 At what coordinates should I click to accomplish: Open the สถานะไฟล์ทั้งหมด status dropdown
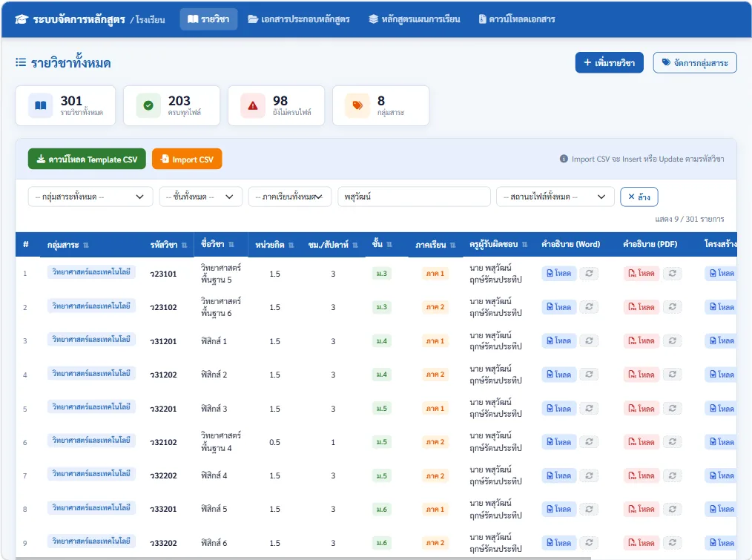(555, 197)
